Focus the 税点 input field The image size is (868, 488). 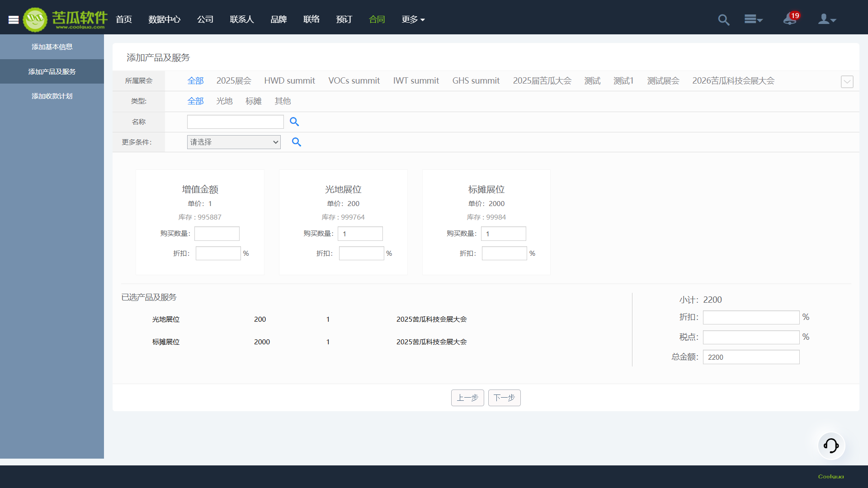pos(751,337)
